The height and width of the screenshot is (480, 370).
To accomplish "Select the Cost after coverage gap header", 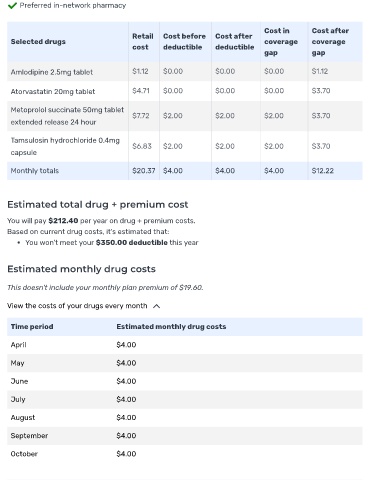I will click(x=330, y=42).
